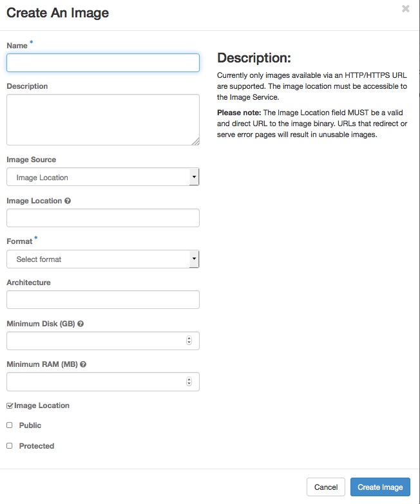Image resolution: width=420 pixels, height=504 pixels.
Task: Uncheck the Image Location checkbox
Action: point(10,406)
